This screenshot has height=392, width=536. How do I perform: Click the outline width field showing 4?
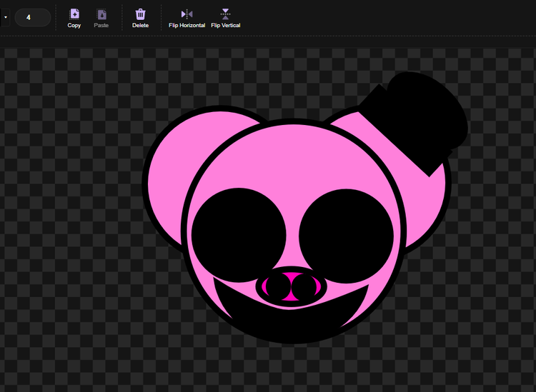[x=32, y=17]
